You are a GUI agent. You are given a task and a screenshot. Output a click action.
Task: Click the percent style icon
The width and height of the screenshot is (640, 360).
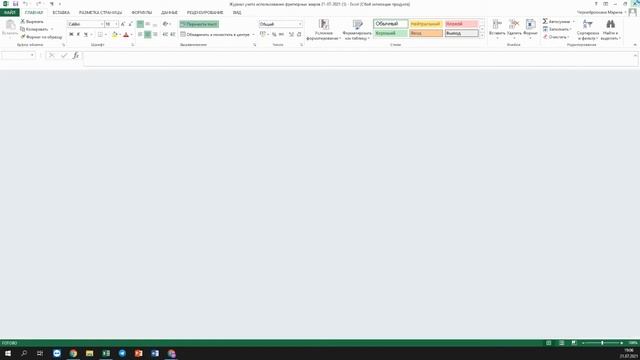pyautogui.click(x=274, y=35)
